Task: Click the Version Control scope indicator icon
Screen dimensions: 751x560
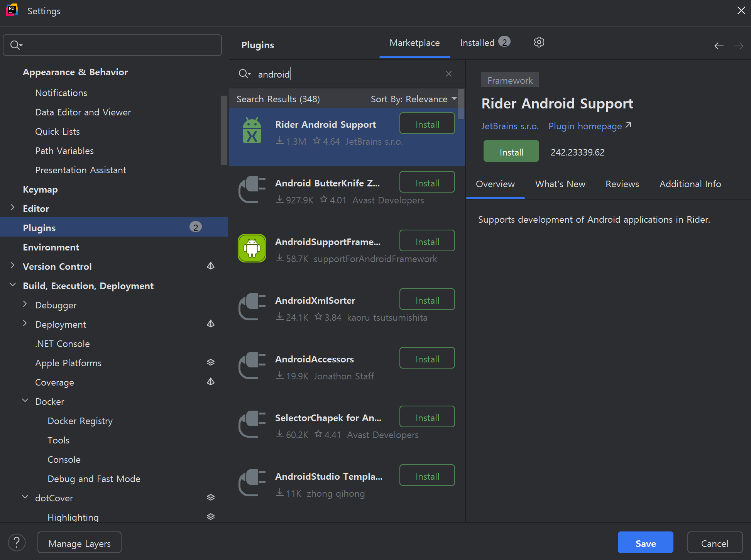Action: (x=211, y=266)
